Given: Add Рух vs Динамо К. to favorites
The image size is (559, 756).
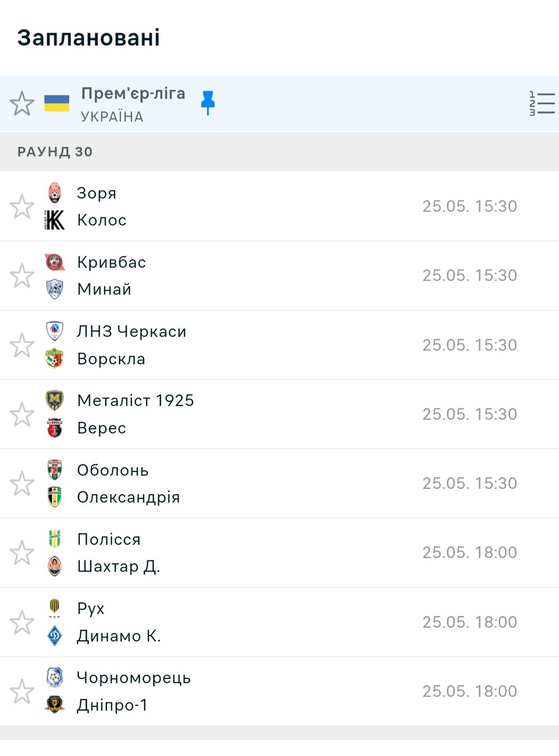Looking at the screenshot, I should [22, 622].
